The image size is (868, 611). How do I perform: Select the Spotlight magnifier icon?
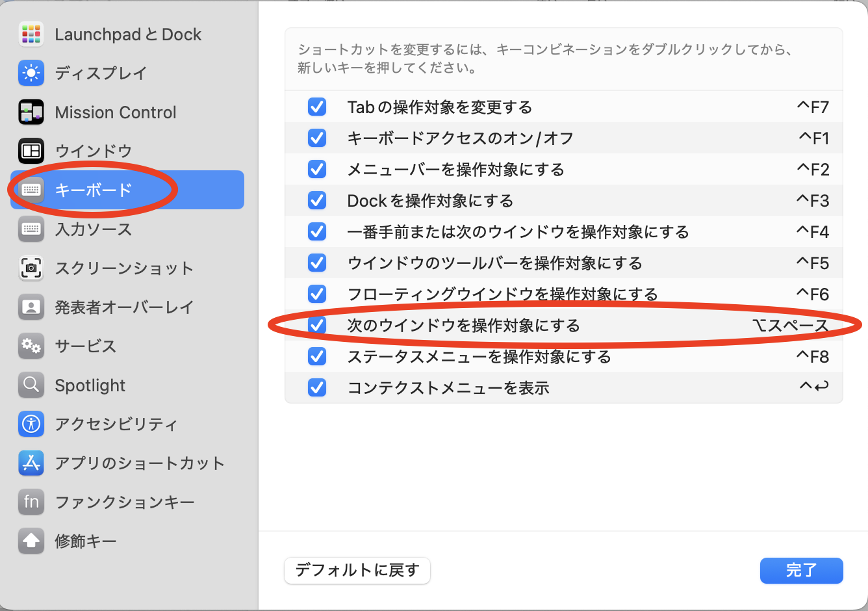pyautogui.click(x=31, y=385)
